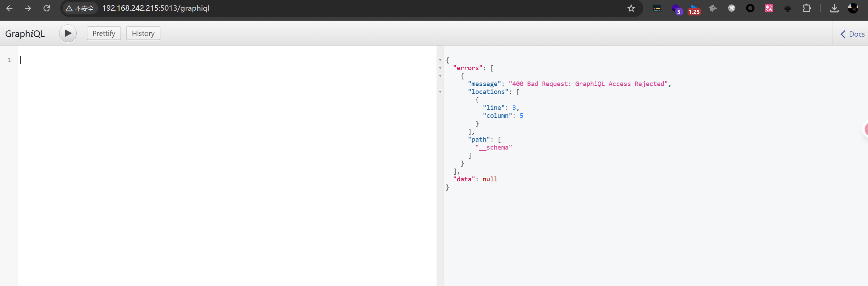Screen dimensions: 868x286
Task: Open the browser Downloads icon
Action: (834, 8)
